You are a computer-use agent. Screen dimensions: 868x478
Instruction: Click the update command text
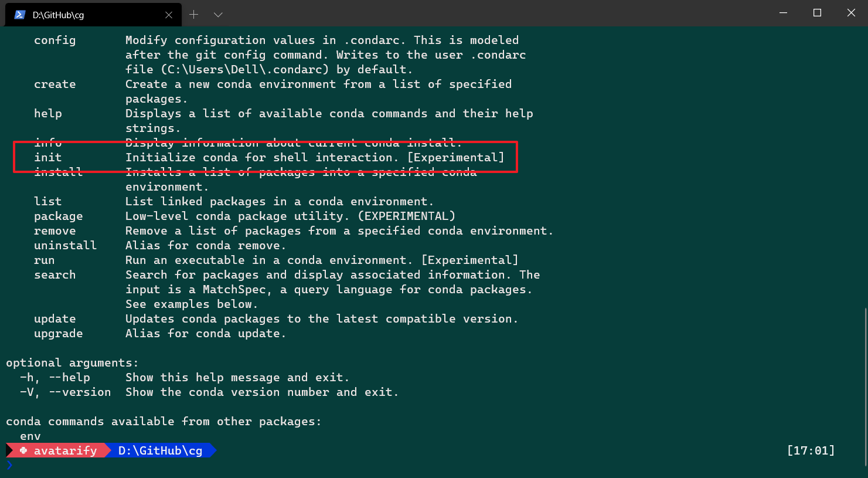[x=55, y=318]
